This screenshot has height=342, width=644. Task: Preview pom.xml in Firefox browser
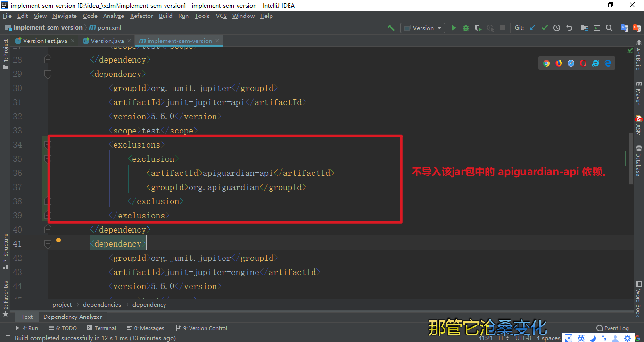pos(559,63)
